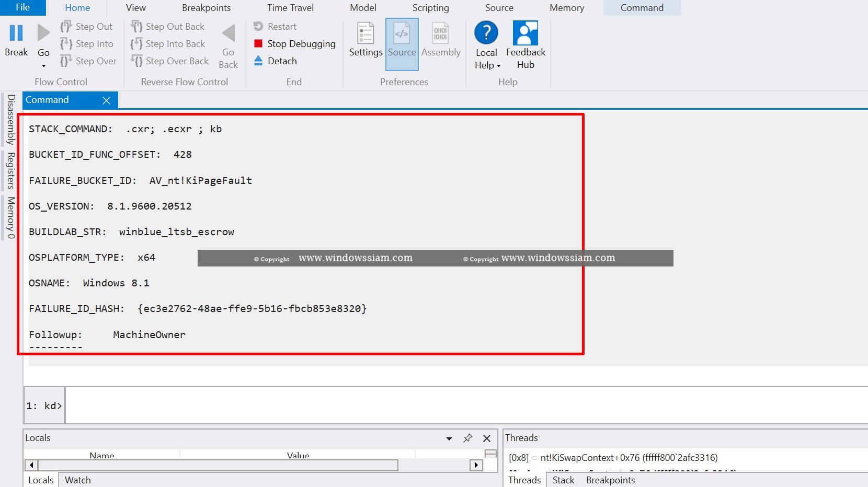Click Stop Debugging
Screen dimensions: 868x487
294,44
